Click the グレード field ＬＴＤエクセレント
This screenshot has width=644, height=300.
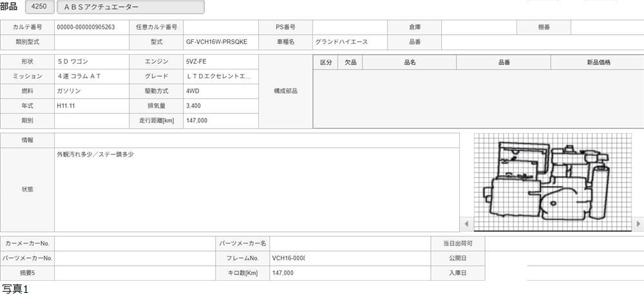(220, 77)
